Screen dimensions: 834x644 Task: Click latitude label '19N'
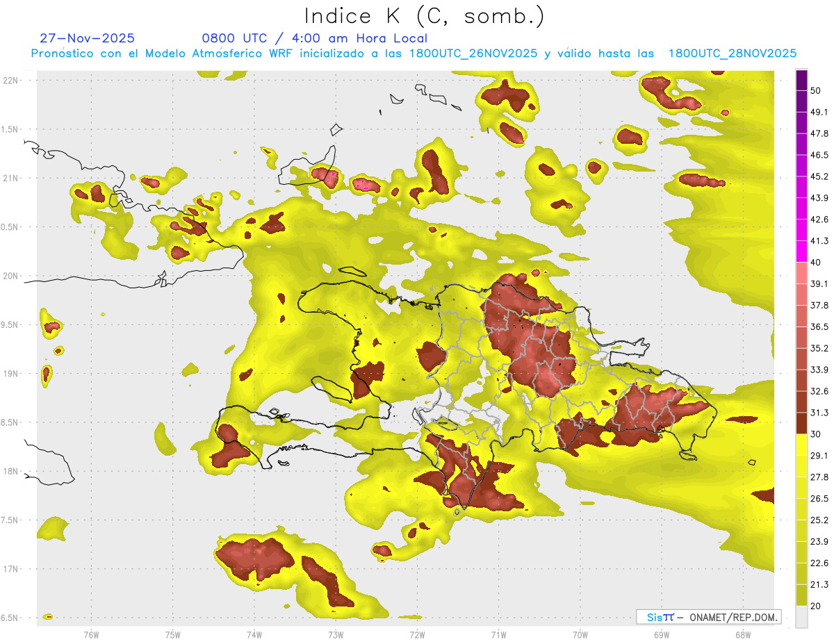tap(10, 373)
